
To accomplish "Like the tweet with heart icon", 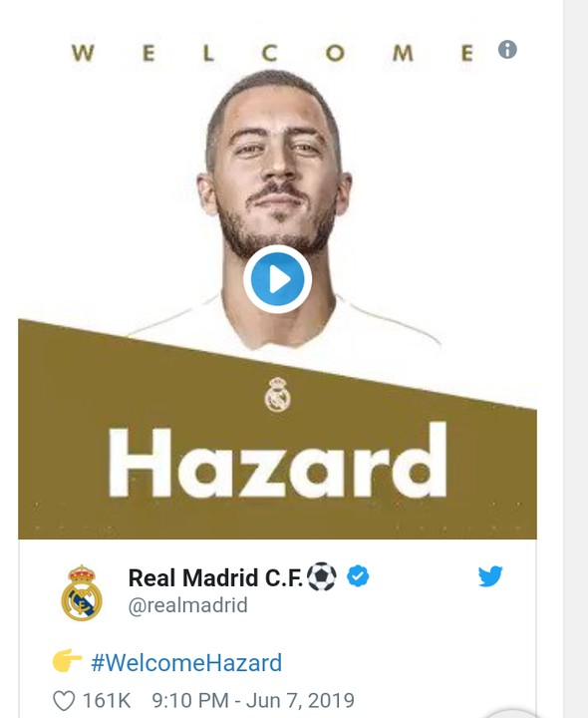I will click(64, 701).
